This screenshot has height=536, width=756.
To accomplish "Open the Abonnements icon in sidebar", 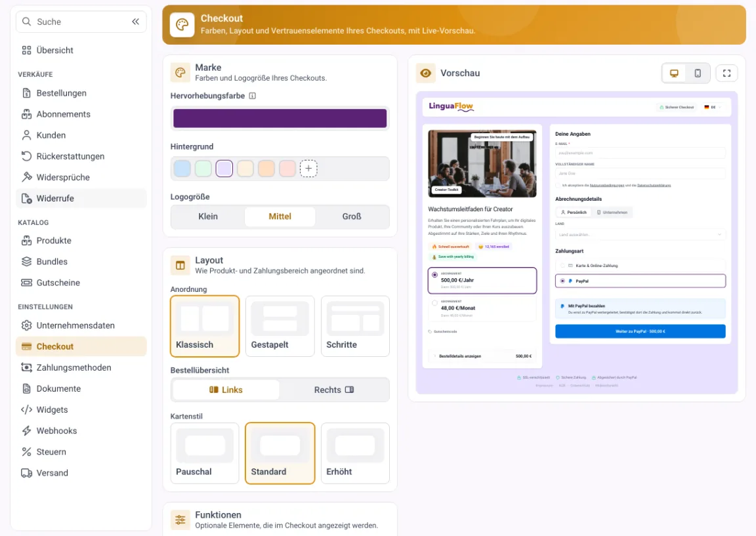I will [26, 114].
